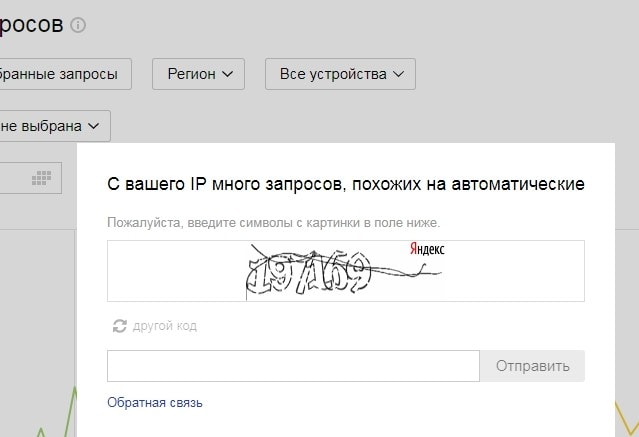Screen dimensions: 639x437
Task: Click the Отправить submit button
Action: [x=532, y=366]
